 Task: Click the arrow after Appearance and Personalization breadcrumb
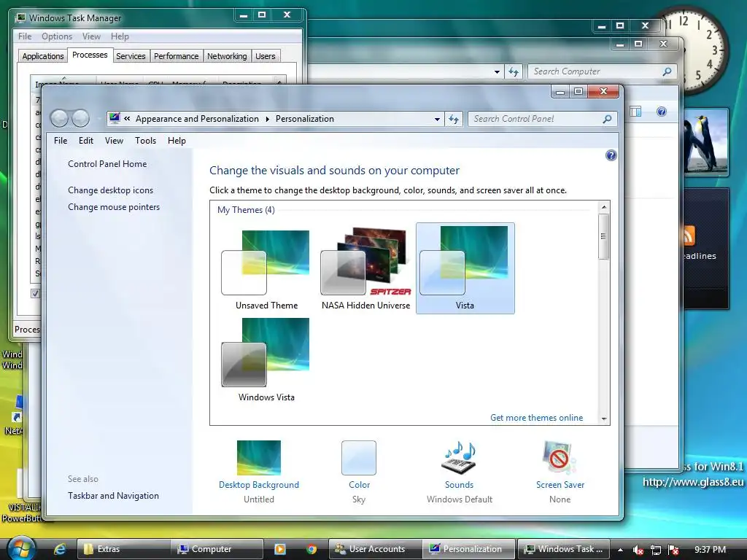267,119
